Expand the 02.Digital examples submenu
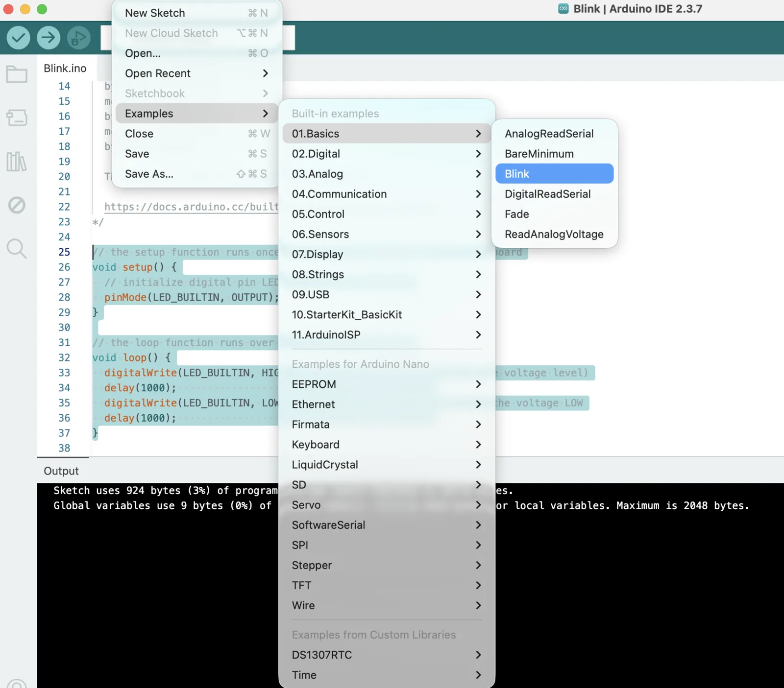The height and width of the screenshot is (688, 784). [x=316, y=154]
